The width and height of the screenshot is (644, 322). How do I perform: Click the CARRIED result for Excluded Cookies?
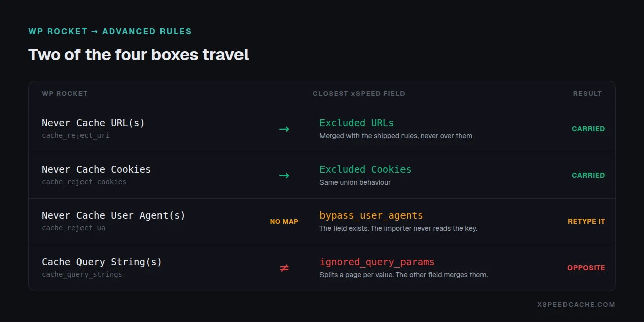588,175
